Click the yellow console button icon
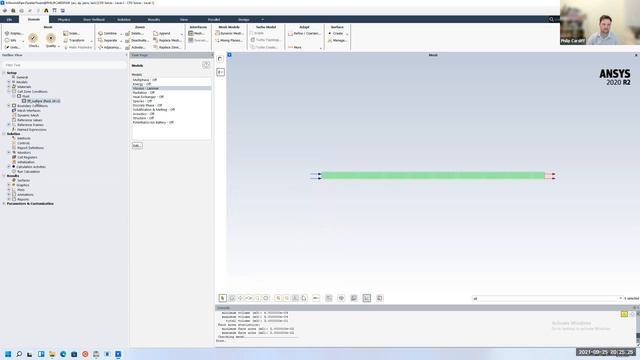This screenshot has height=360, width=640. [624, 314]
